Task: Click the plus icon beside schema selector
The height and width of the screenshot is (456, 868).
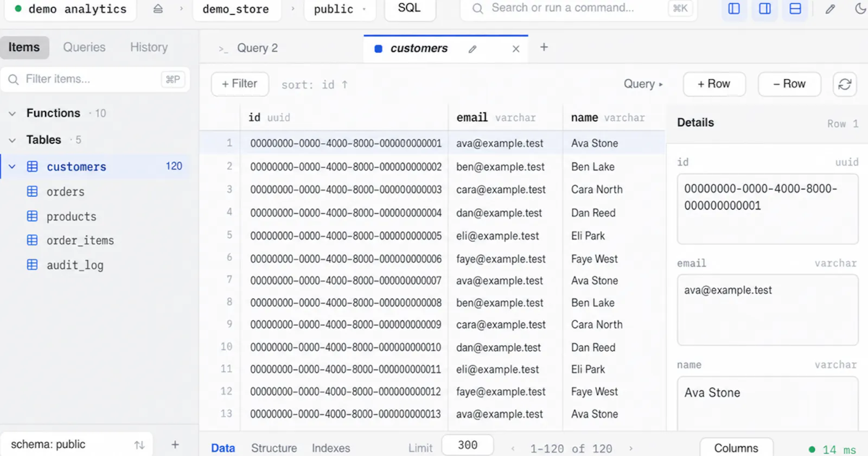Action: click(x=175, y=445)
